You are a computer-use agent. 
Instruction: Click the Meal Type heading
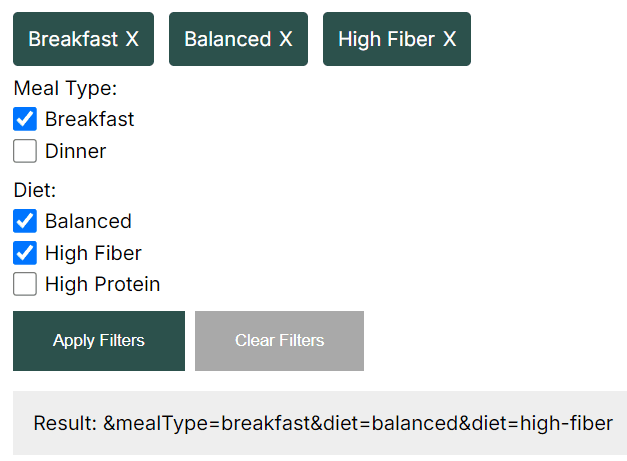(65, 88)
